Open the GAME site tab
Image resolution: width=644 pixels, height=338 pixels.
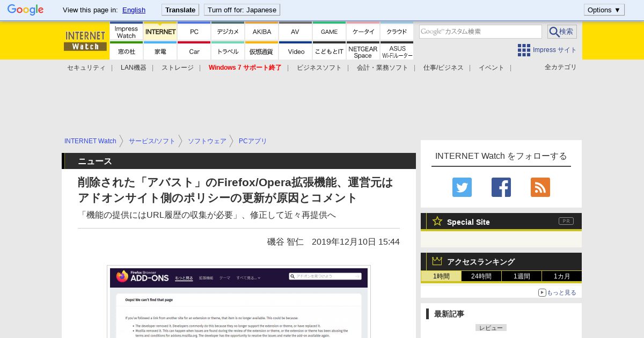330,32
